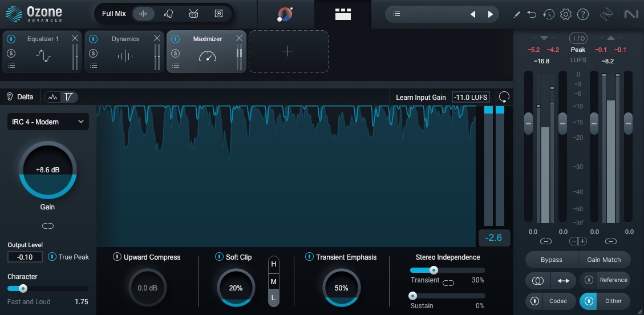
Task: Select the bass speaker stem focus icon
Action: (x=218, y=14)
